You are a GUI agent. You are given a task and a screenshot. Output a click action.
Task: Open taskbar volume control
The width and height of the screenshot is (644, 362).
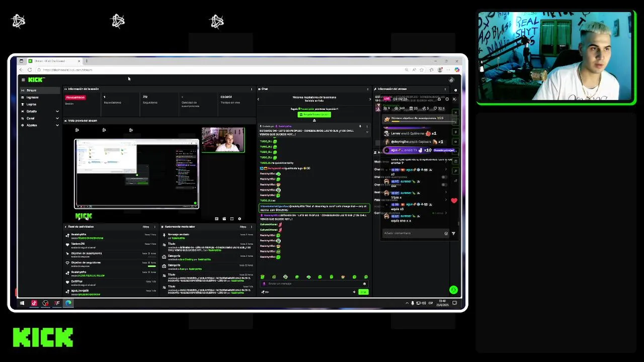tap(425, 303)
